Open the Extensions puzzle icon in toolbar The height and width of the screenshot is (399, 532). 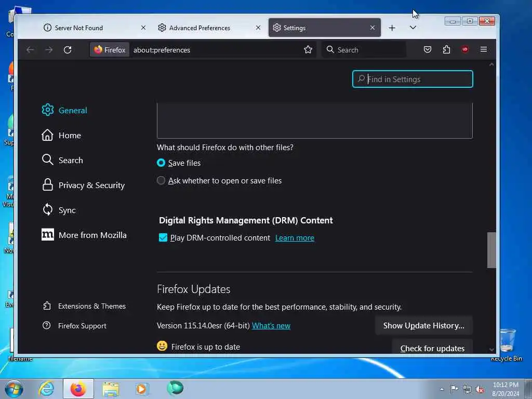pos(446,49)
